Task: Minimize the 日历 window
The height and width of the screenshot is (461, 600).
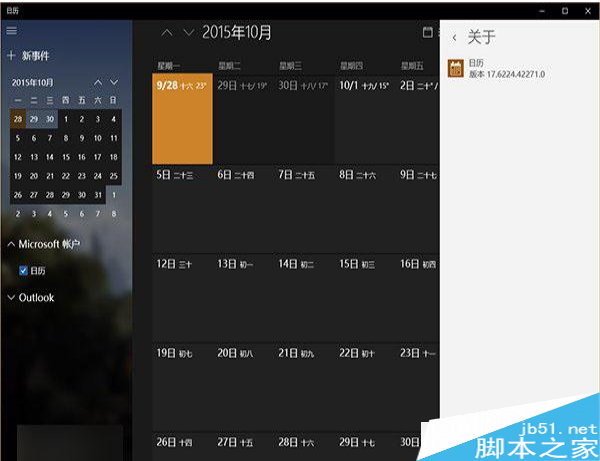Action: (542, 11)
